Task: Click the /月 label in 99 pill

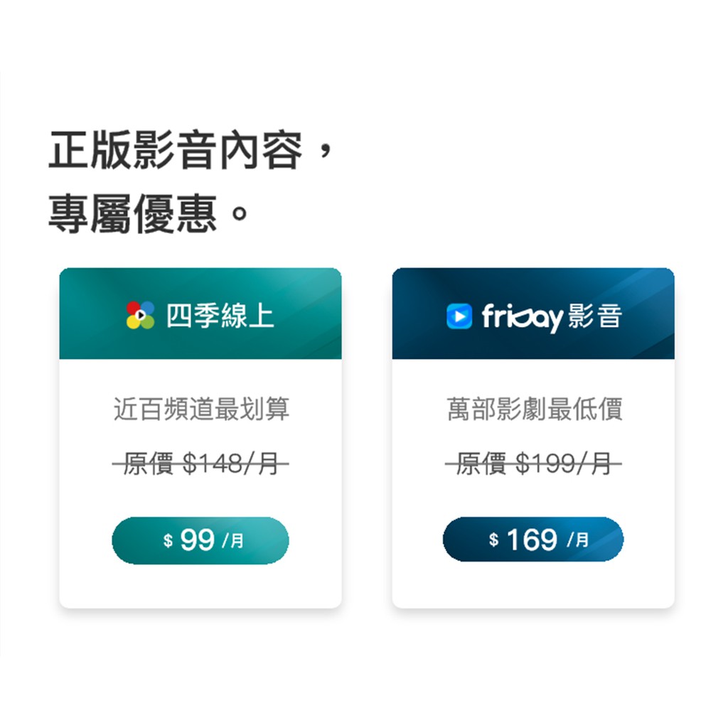Action: pyautogui.click(x=233, y=541)
